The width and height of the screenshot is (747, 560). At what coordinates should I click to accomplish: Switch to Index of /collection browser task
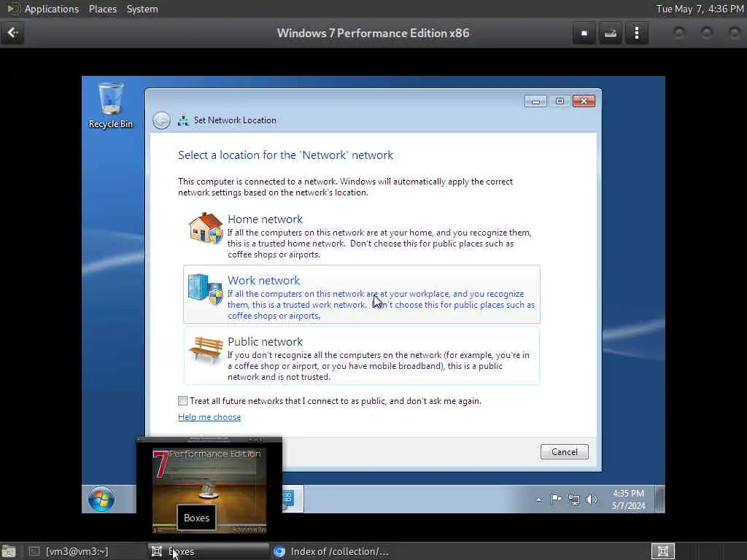(331, 551)
